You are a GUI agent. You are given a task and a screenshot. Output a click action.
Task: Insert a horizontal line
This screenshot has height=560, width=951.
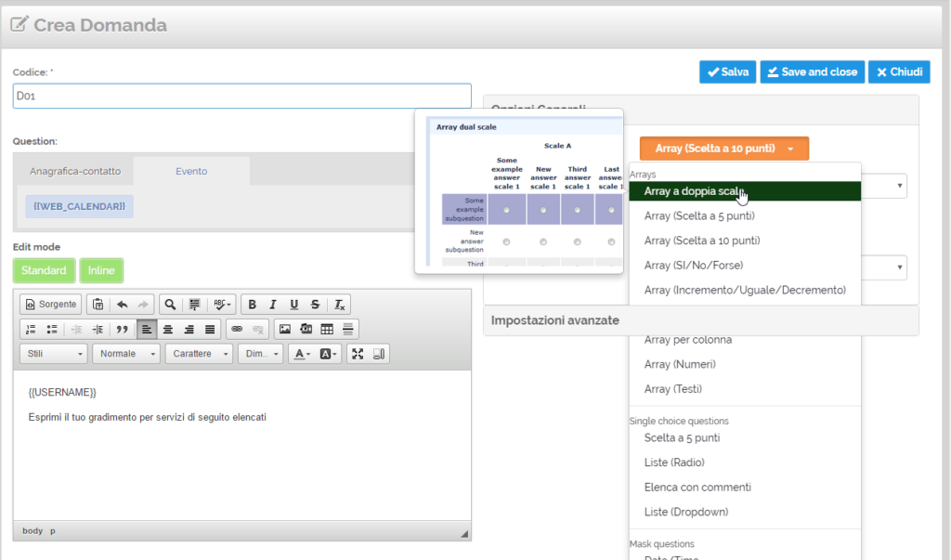click(x=347, y=330)
